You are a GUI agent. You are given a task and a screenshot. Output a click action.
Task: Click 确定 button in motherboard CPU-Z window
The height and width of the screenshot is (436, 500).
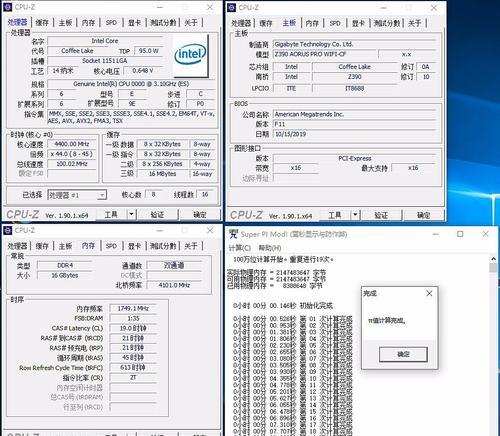423,215
